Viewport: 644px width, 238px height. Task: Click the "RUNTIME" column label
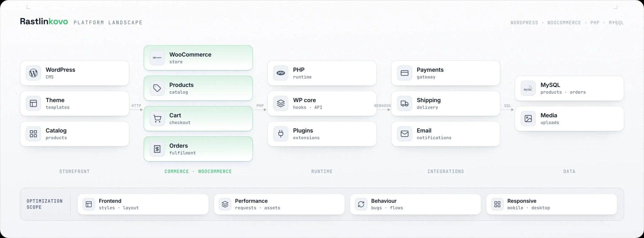click(x=322, y=171)
